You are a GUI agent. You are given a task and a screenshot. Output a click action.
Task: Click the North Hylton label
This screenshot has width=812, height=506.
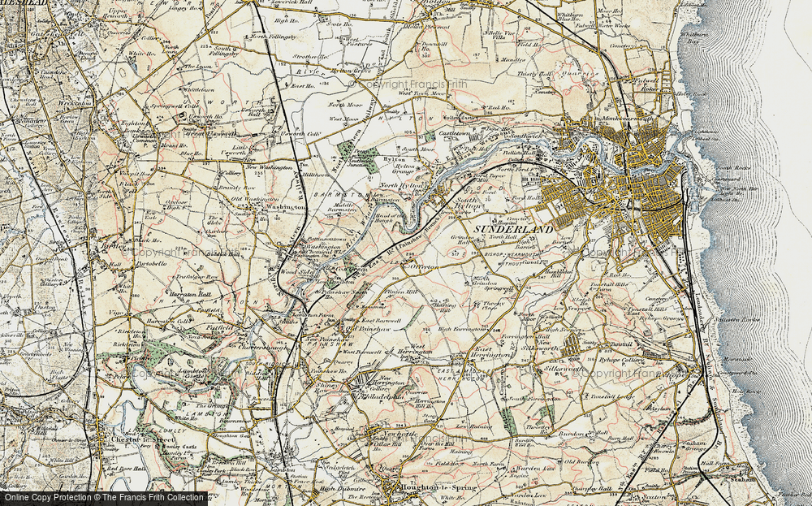[x=404, y=185]
